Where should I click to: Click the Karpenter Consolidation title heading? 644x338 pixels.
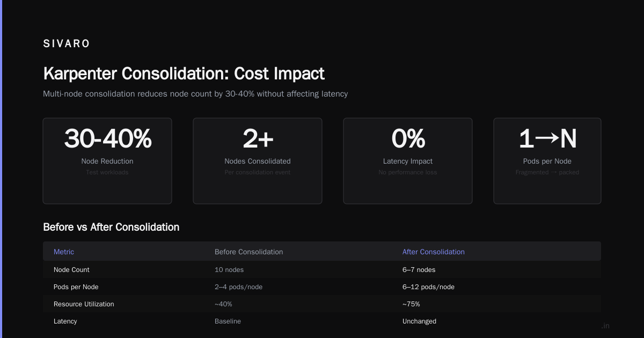tap(184, 74)
